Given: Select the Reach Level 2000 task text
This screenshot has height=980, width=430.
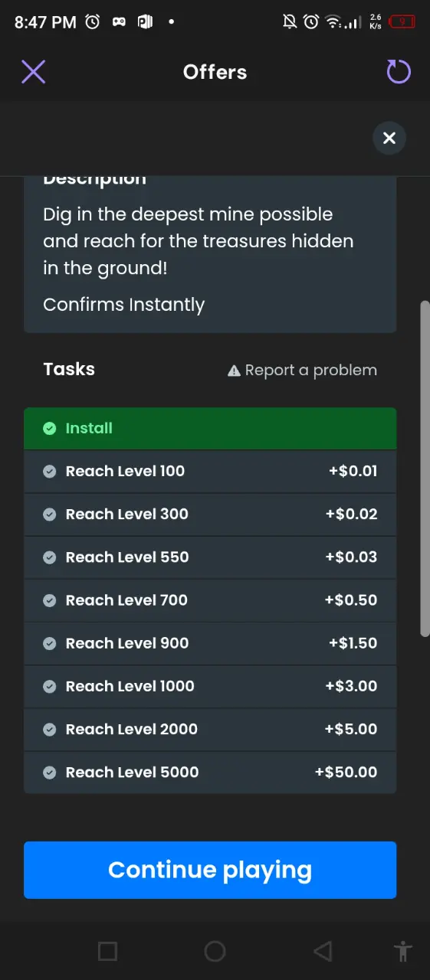Looking at the screenshot, I should point(132,729).
